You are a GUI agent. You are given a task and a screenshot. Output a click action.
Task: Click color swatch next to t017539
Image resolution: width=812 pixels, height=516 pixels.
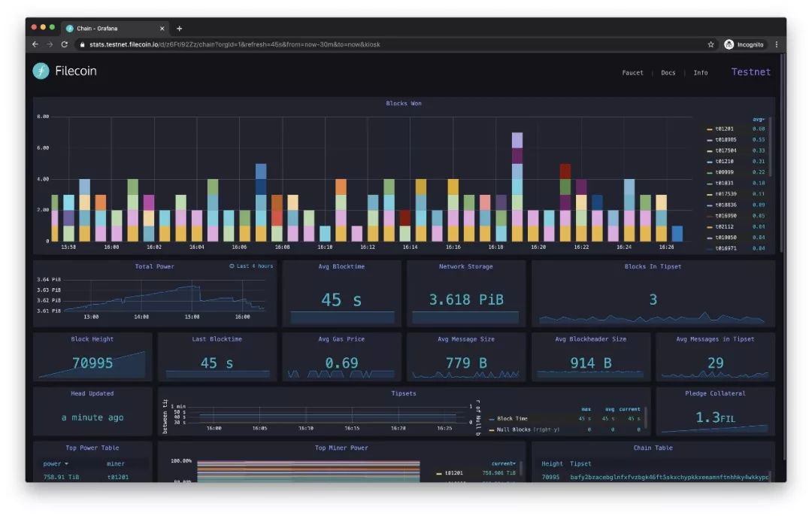710,194
